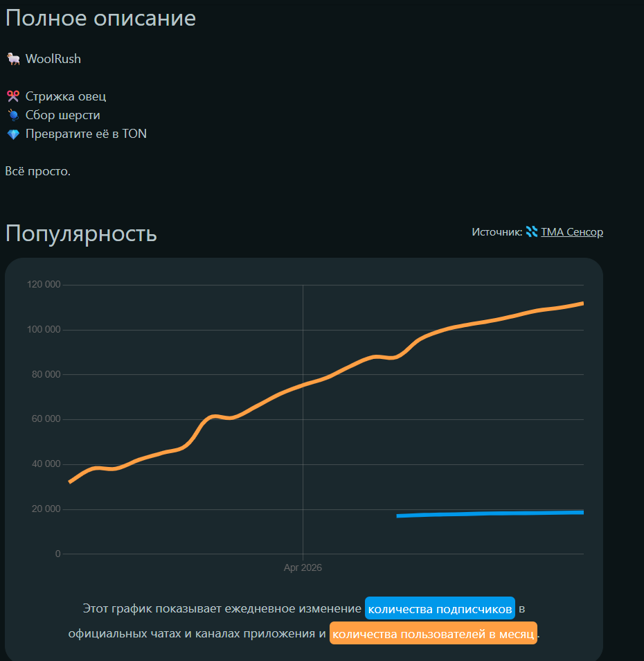Click the sheep emoji beside WoolRush
Screen dimensions: 644x661
(x=12, y=60)
